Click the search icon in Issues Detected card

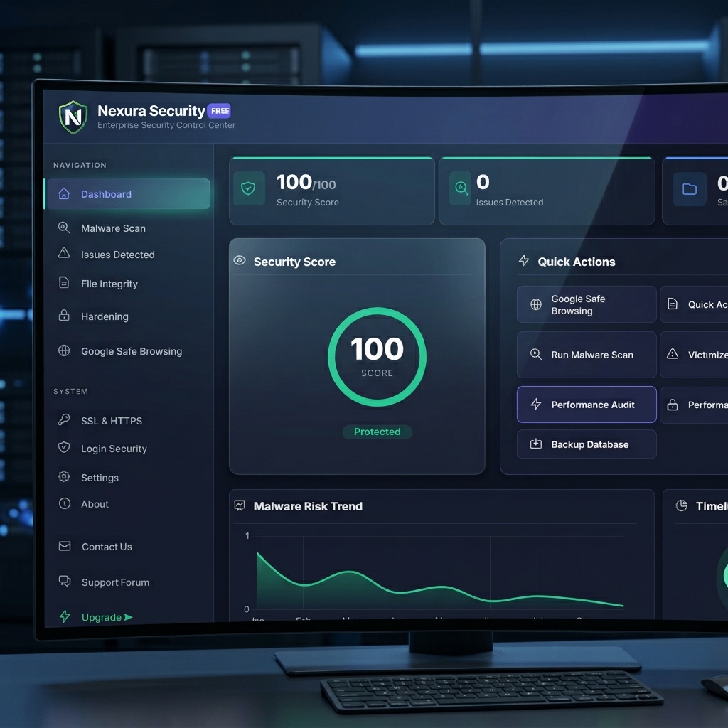[461, 188]
